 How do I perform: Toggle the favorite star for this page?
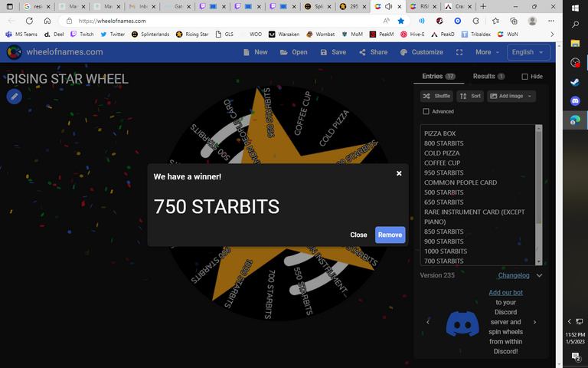click(x=401, y=21)
